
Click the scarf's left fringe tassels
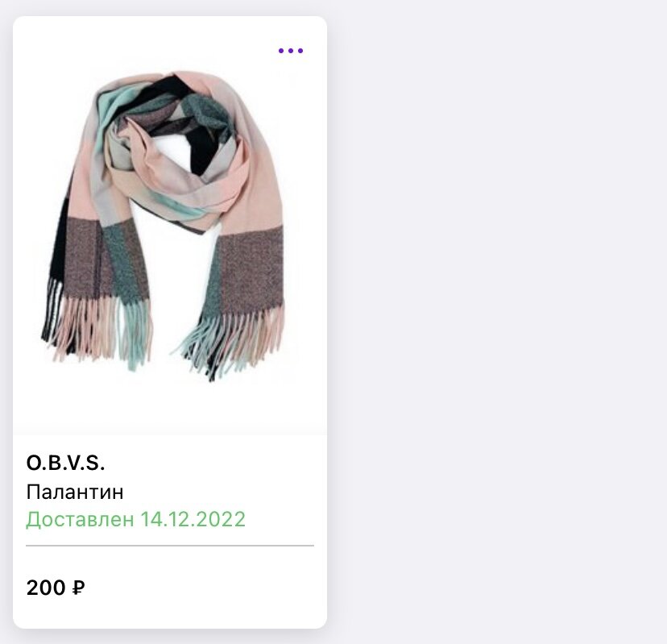pos(97,326)
